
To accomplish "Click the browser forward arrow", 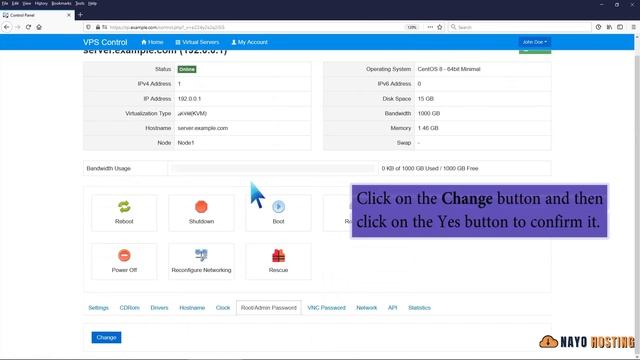I will (x=18, y=27).
